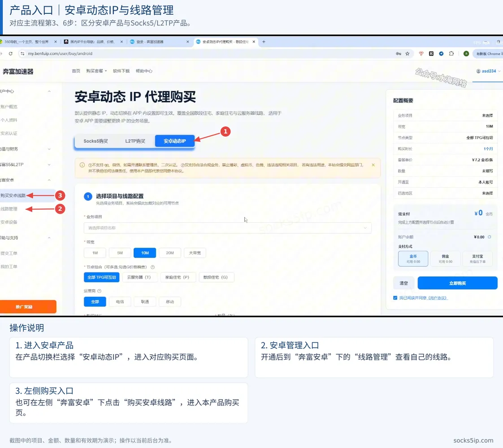This screenshot has height=448, width=503.
Task: Go to 首页 in top navigation
Action: click(x=76, y=71)
